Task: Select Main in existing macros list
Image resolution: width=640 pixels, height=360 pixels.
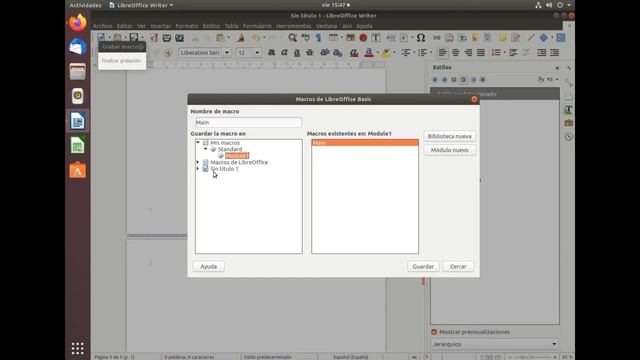Action: coord(365,142)
